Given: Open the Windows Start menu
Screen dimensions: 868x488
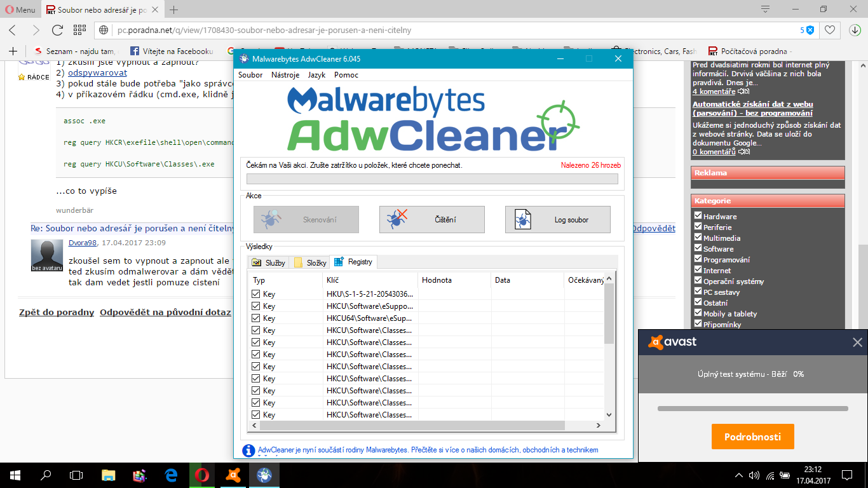Looking at the screenshot, I should click(15, 475).
